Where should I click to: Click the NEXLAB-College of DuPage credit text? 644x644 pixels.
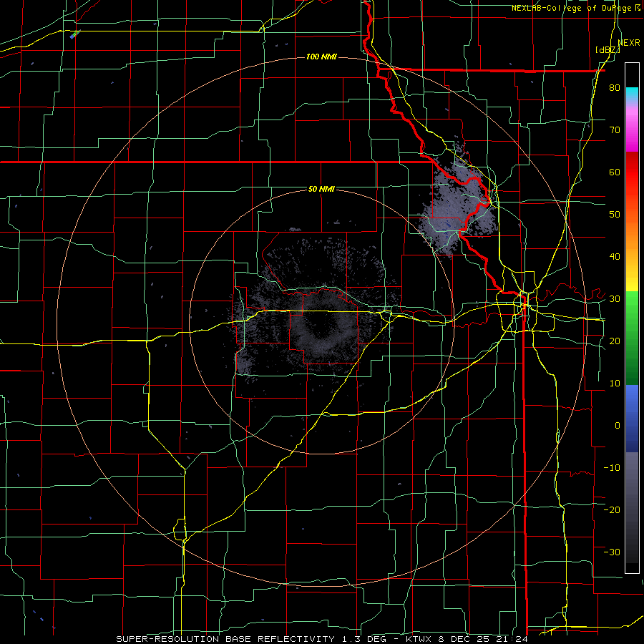point(571,8)
